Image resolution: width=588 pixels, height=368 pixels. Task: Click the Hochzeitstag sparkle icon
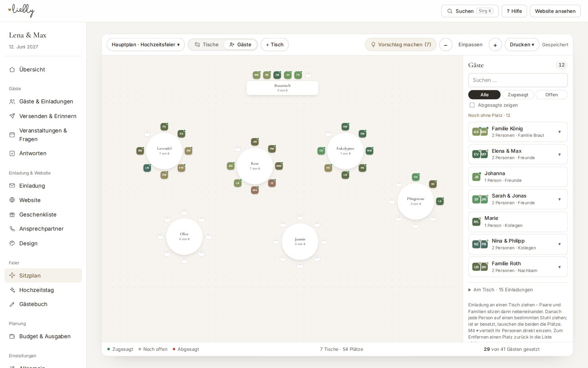(x=12, y=290)
